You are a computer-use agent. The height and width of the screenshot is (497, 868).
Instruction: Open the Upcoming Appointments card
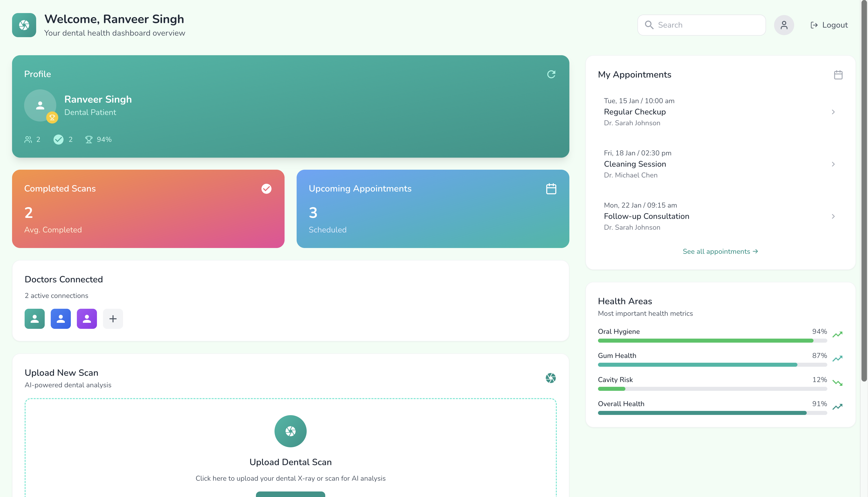coord(432,209)
